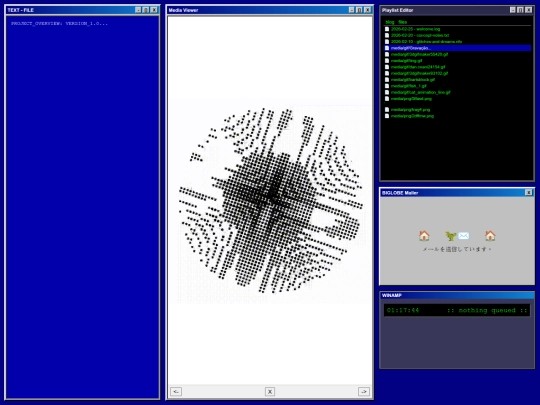
Task: Click the 01:17:44 time in WINAMP
Action: point(403,310)
